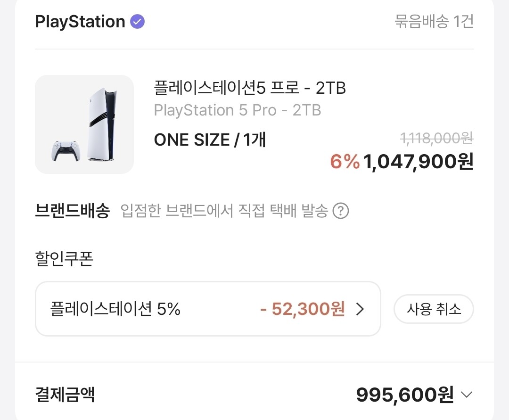Open the PlayStation brand name link
509x420 pixels.
pos(80,22)
